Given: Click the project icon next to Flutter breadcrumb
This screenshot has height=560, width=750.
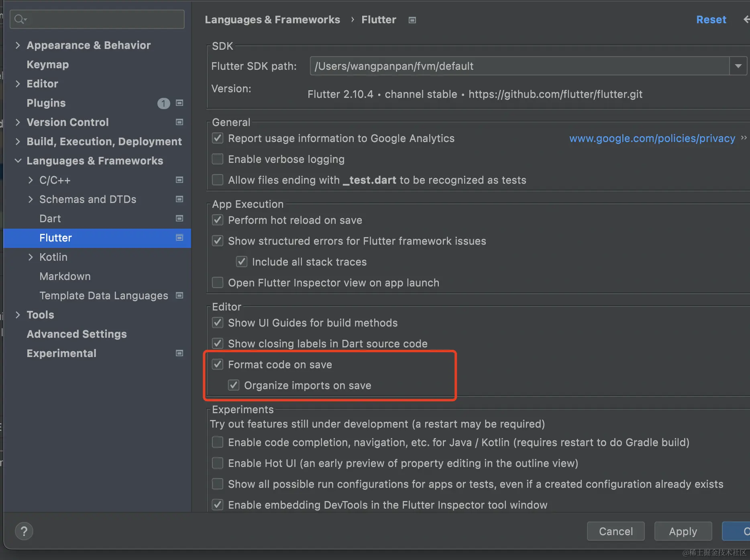Looking at the screenshot, I should (x=412, y=20).
